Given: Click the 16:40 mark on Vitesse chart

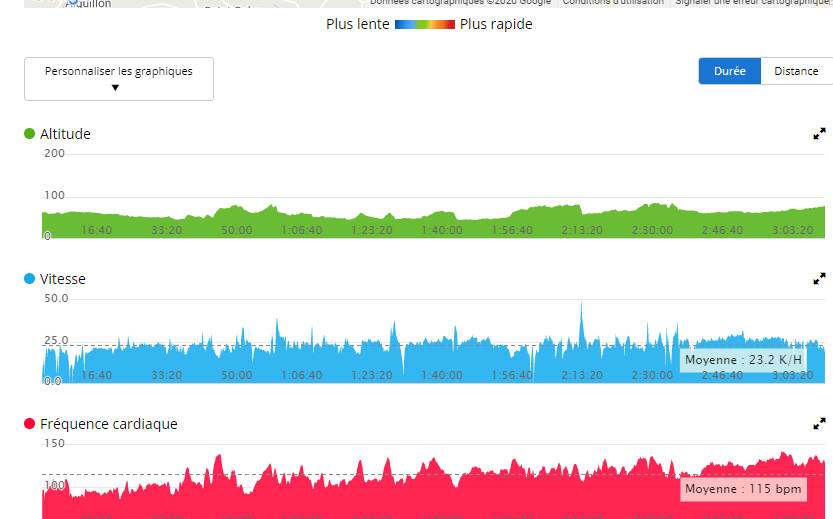Looking at the screenshot, I should tap(97, 375).
